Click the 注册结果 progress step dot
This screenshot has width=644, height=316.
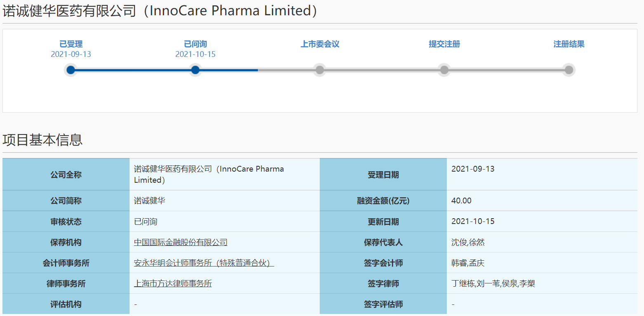point(569,70)
